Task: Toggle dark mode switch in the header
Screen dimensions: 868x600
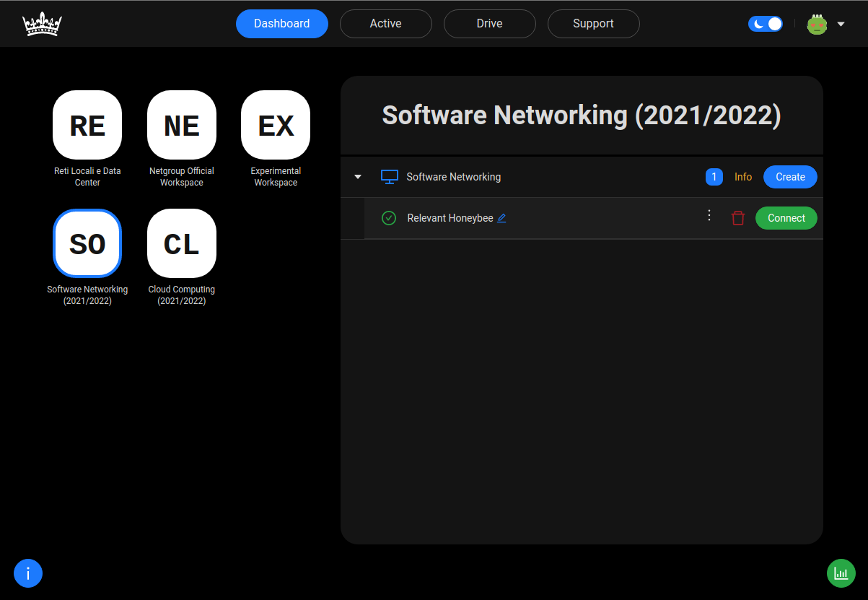Action: click(x=766, y=23)
